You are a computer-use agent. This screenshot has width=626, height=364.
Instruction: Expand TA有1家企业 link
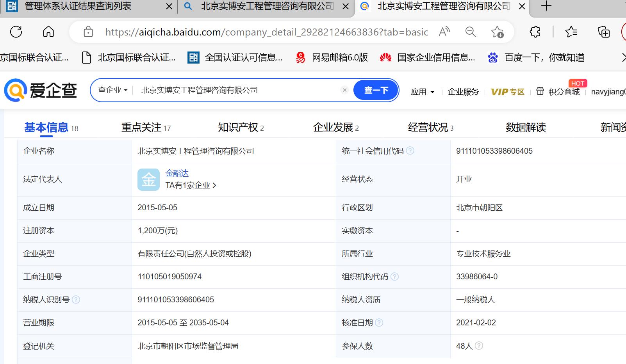(191, 185)
